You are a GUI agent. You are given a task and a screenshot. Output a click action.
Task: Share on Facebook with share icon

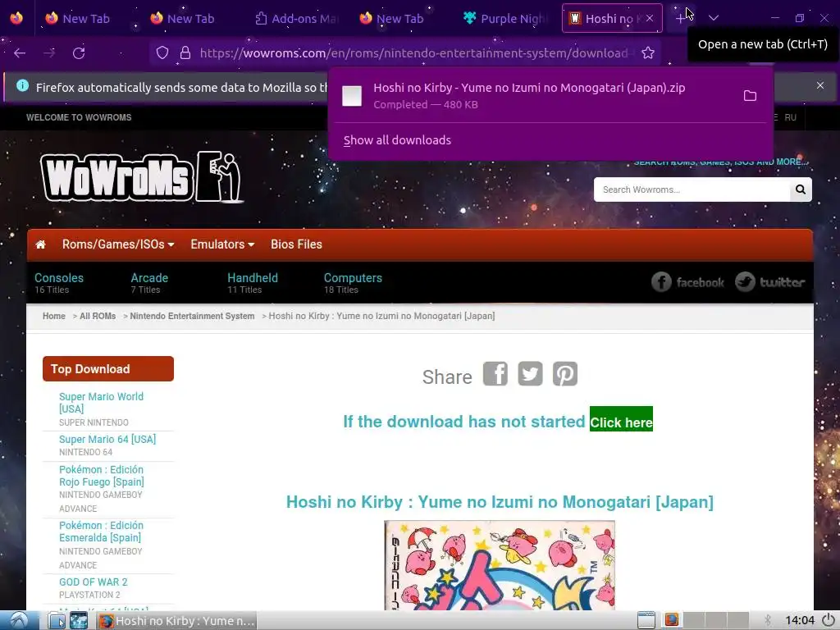click(x=495, y=373)
